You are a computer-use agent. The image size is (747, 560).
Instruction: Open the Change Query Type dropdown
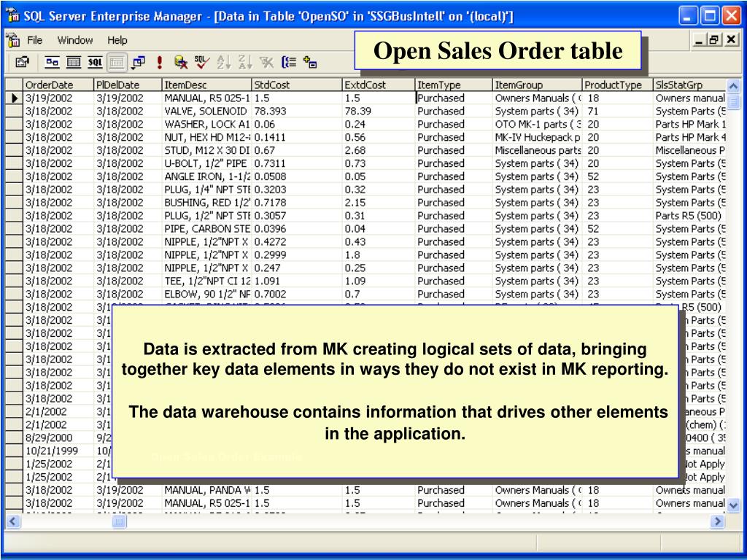(x=139, y=62)
